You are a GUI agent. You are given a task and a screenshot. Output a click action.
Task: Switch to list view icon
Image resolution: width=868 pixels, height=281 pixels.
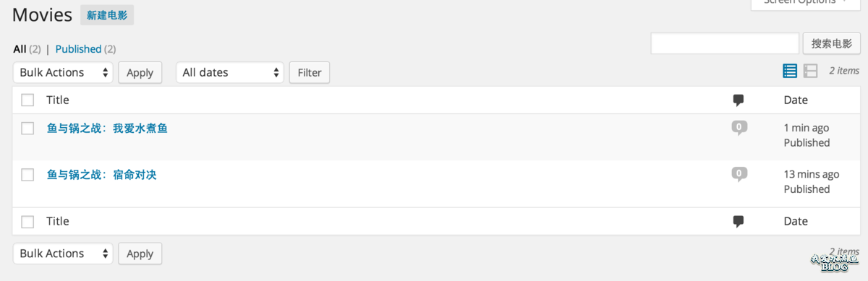coord(790,71)
